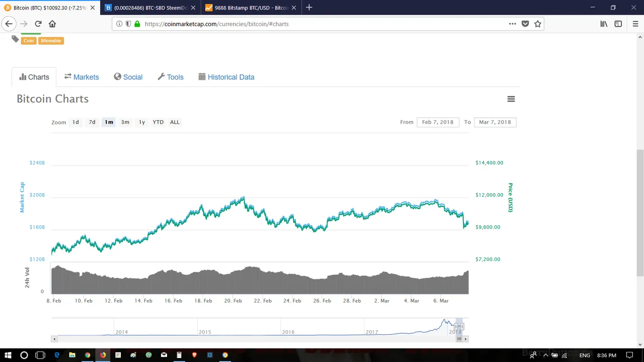
Task: Click the Market Cap axis label
Action: (x=22, y=198)
